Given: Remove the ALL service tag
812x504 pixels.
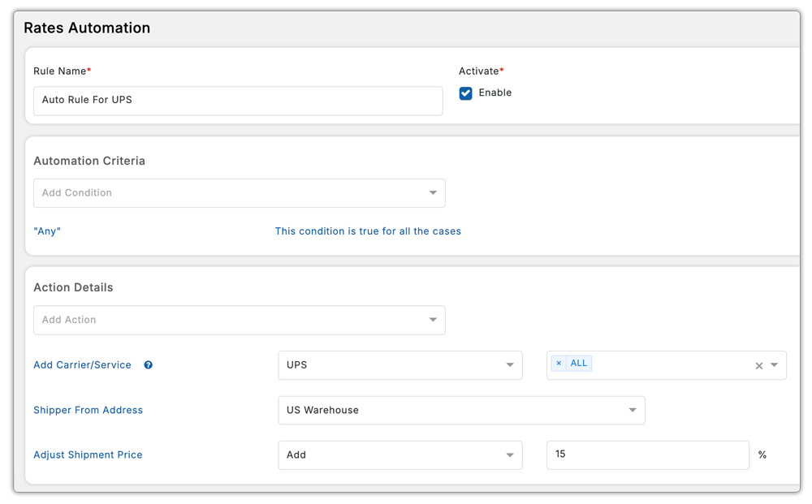Looking at the screenshot, I should 558,363.
